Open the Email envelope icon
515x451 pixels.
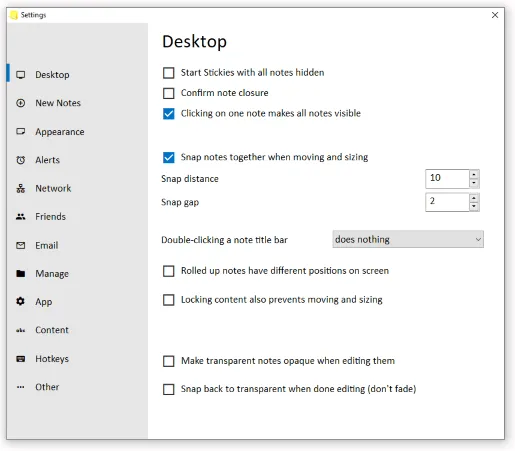(x=21, y=245)
